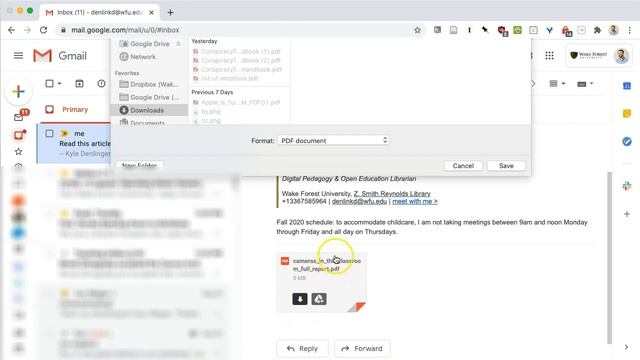Viewport: 640px width, 360px height.
Task: Select Downloads in the dialog sidebar
Action: click(149, 110)
